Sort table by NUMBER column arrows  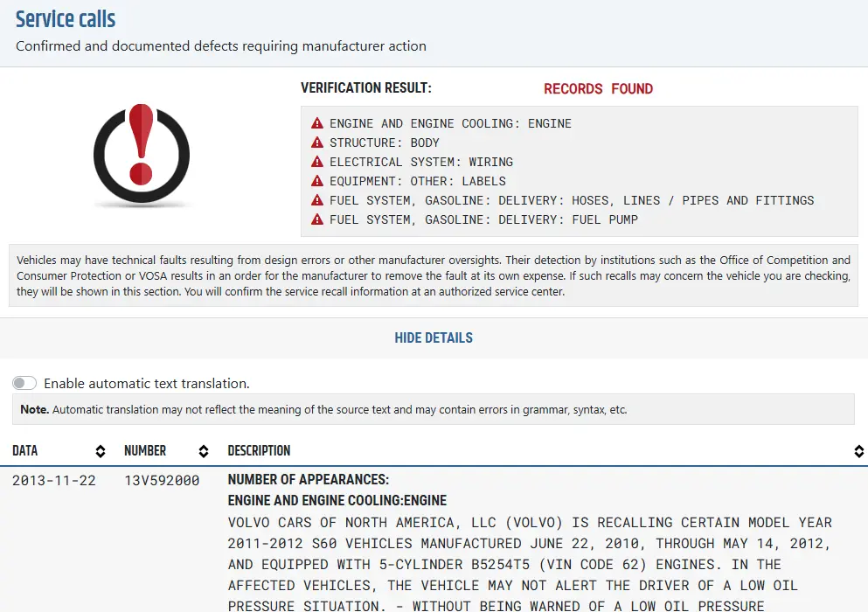(204, 451)
